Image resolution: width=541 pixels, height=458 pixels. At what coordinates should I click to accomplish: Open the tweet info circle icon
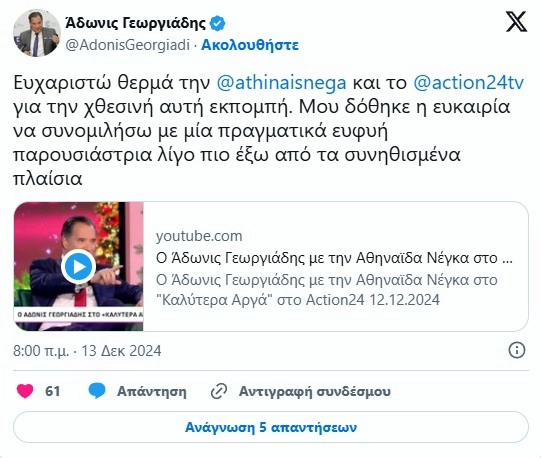[x=517, y=350]
